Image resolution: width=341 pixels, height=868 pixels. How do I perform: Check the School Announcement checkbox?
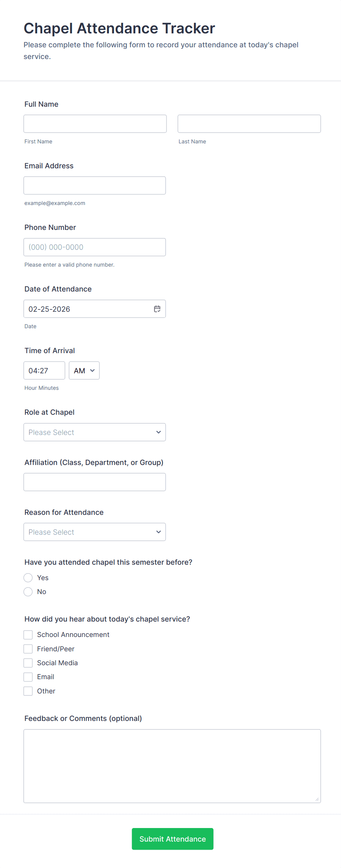(28, 635)
